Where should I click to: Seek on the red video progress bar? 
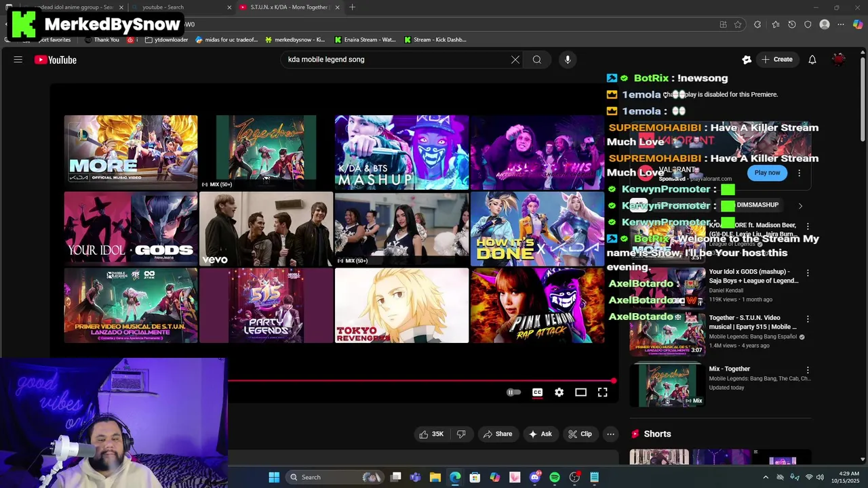(420, 381)
